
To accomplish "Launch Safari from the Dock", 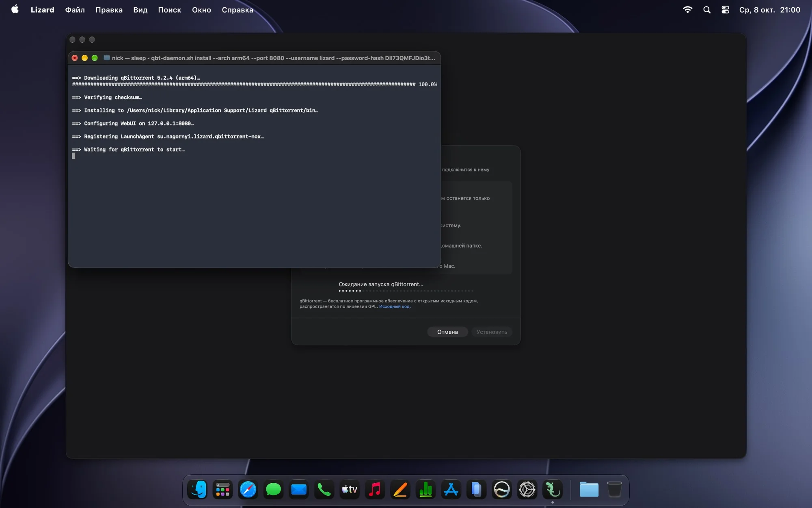I will pyautogui.click(x=248, y=489).
